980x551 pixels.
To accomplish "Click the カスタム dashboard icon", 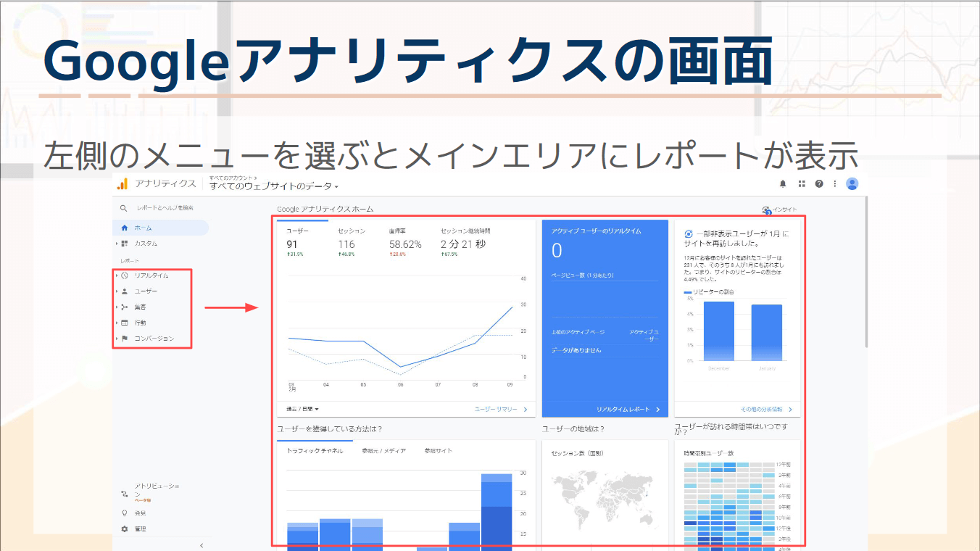I will coord(125,244).
